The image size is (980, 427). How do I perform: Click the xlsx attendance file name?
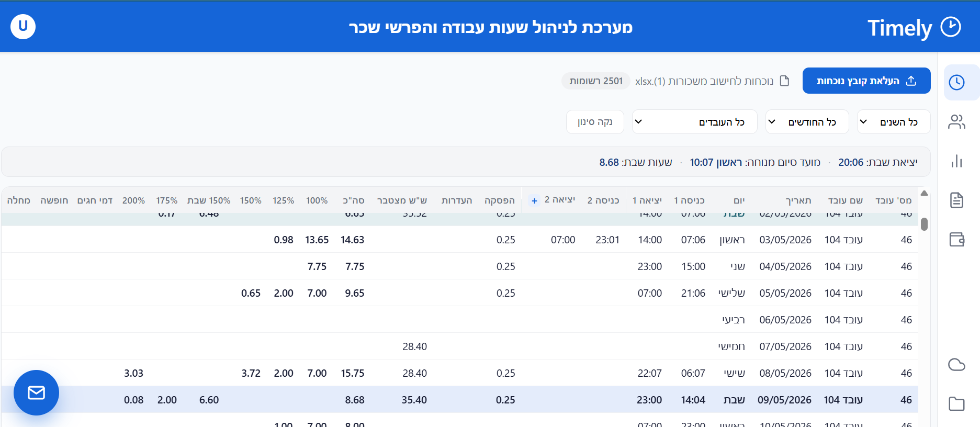point(704,81)
